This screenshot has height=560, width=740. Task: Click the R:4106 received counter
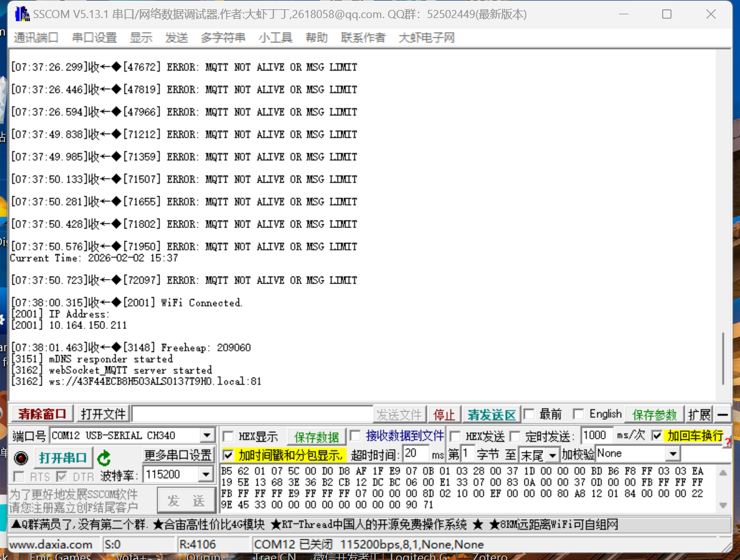tap(197, 544)
